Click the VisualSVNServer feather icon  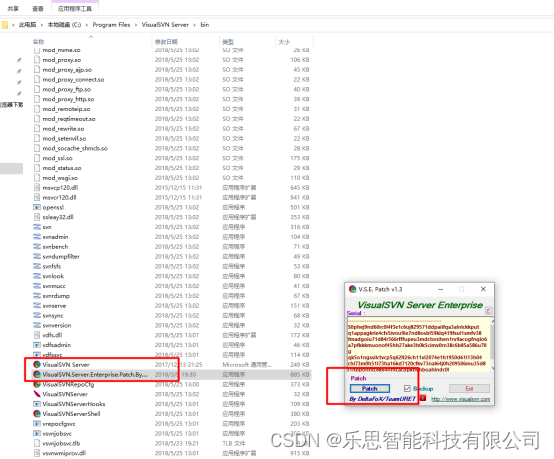[37, 394]
